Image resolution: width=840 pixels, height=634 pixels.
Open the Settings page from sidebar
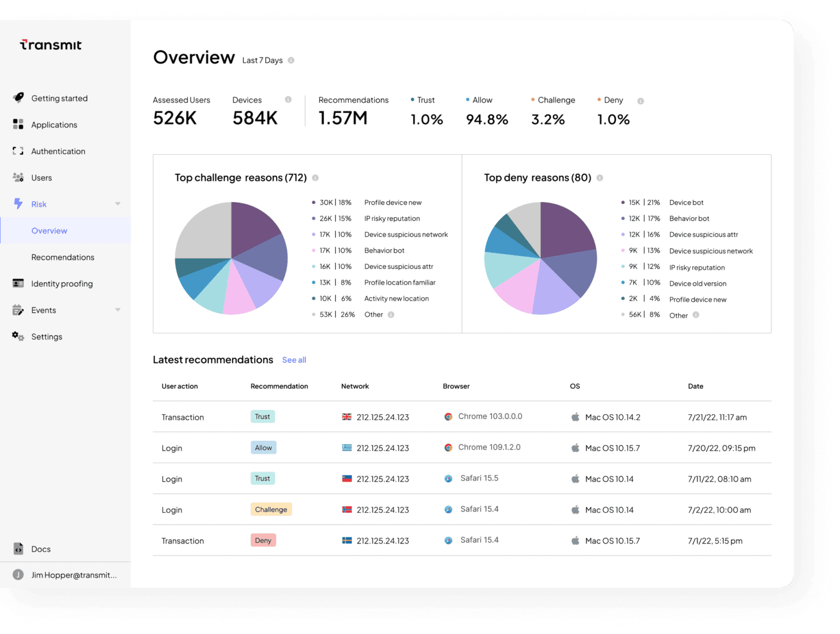pyautogui.click(x=46, y=336)
